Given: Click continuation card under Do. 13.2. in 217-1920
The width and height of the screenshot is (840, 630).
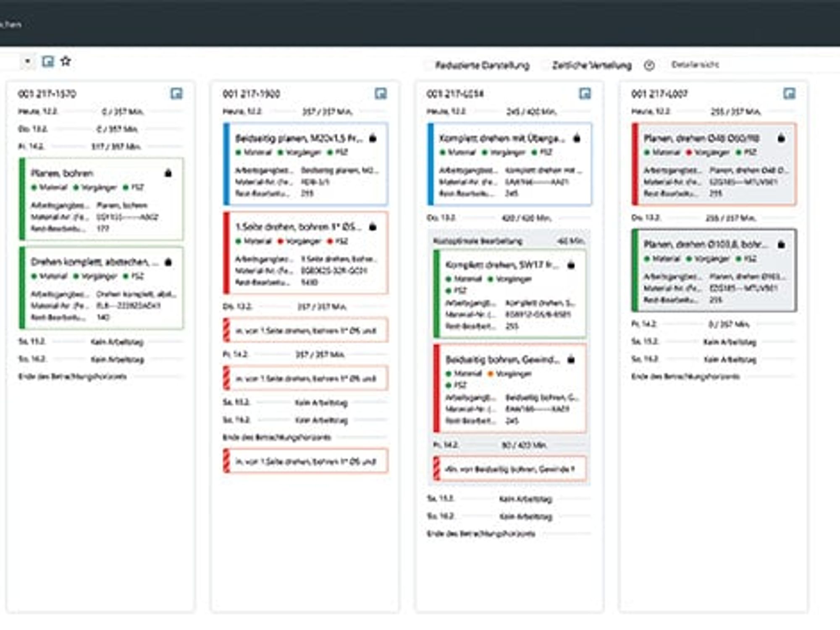Looking at the screenshot, I should click(x=306, y=330).
